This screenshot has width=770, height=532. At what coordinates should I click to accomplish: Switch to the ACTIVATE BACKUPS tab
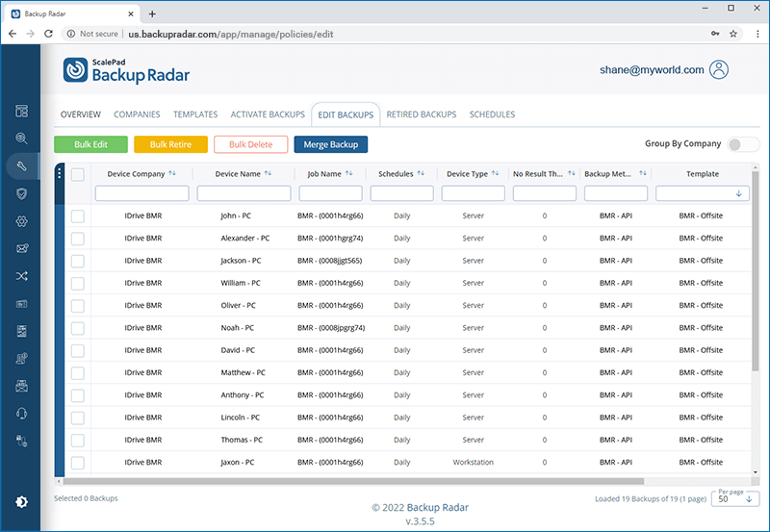click(268, 114)
